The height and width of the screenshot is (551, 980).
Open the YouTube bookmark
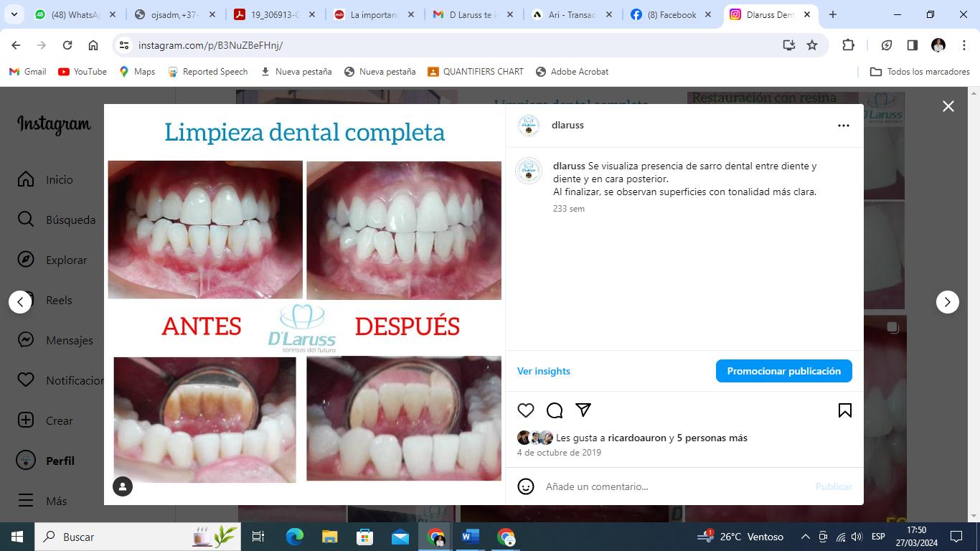pos(83,72)
